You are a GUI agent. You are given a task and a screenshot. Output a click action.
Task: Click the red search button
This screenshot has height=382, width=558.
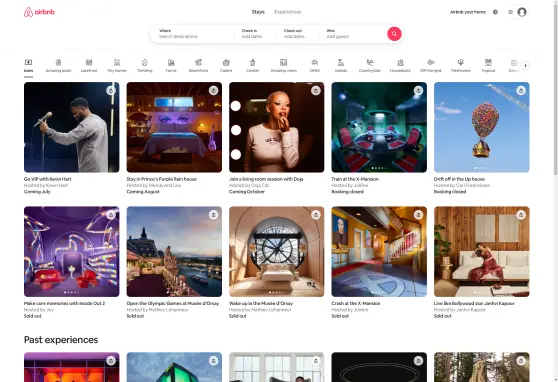click(x=394, y=34)
